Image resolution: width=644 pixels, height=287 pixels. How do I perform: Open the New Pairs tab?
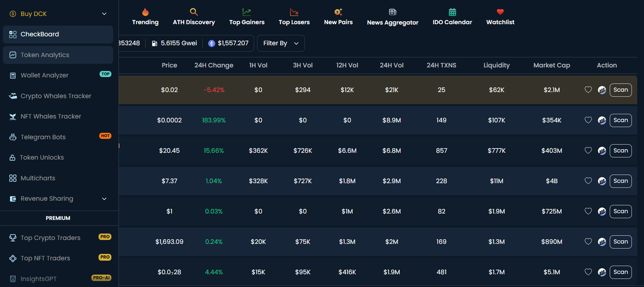coord(338,17)
